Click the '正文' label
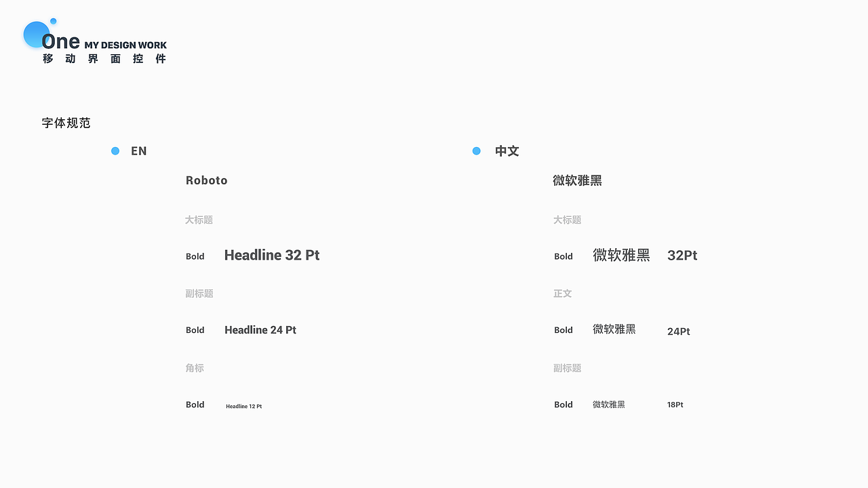 (x=563, y=293)
